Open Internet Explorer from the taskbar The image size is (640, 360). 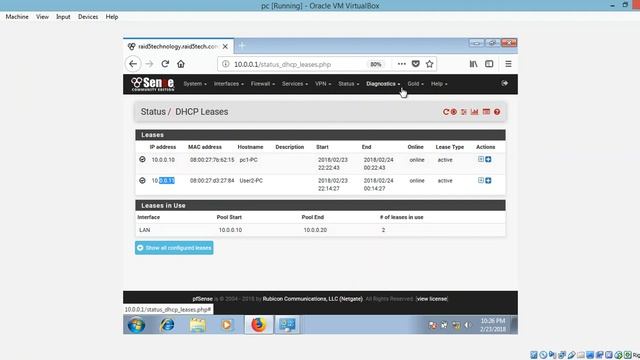[x=167, y=325]
